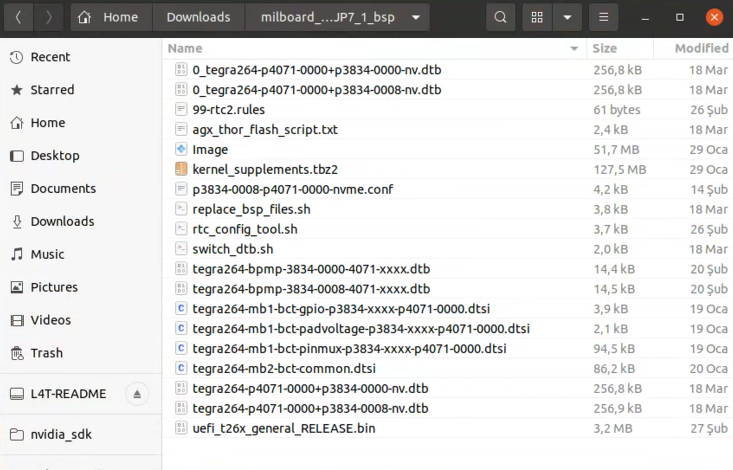
Task: Click the 127,5 MB size value
Action: coord(620,169)
